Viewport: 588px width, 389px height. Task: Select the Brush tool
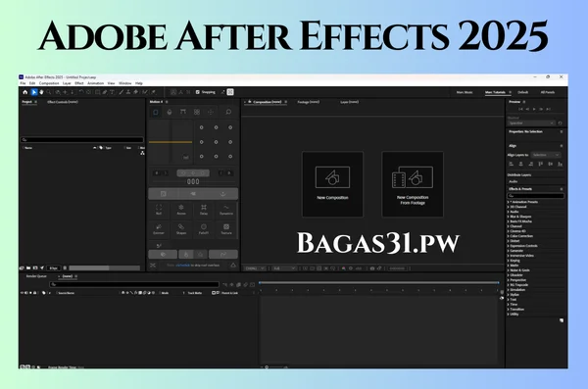click(x=122, y=92)
